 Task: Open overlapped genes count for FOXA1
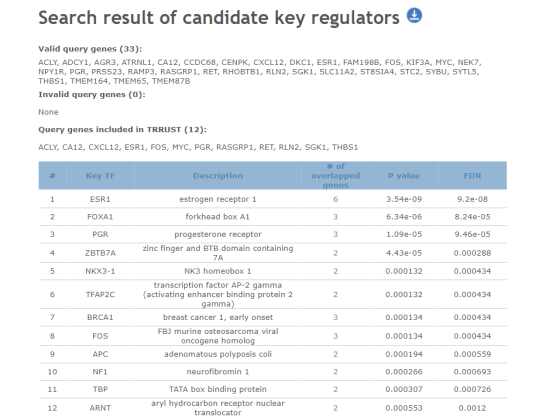pyautogui.click(x=335, y=217)
